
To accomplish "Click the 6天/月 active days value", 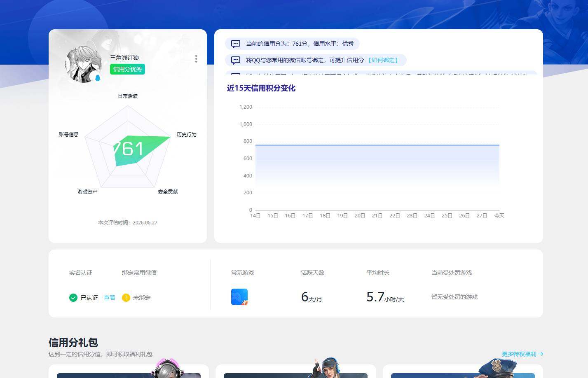I will click(312, 297).
